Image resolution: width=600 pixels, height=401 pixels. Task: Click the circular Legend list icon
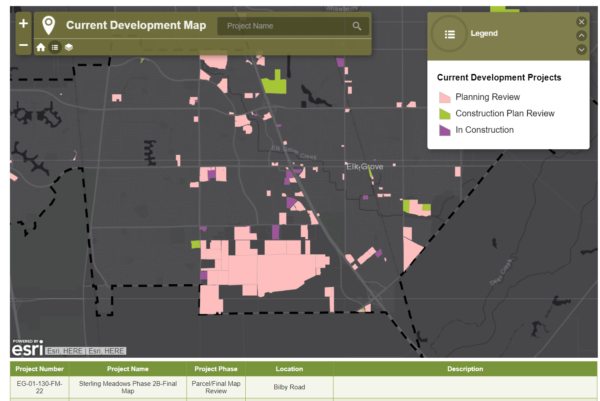point(450,34)
